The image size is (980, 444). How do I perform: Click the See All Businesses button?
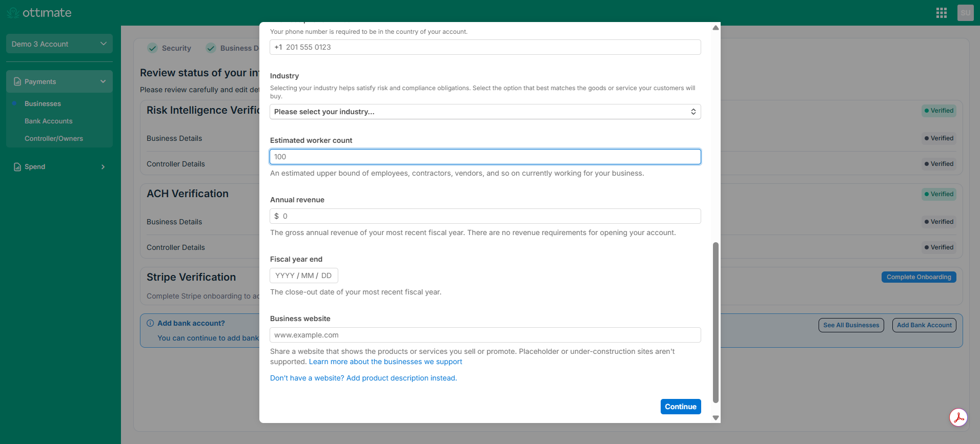[851, 325]
